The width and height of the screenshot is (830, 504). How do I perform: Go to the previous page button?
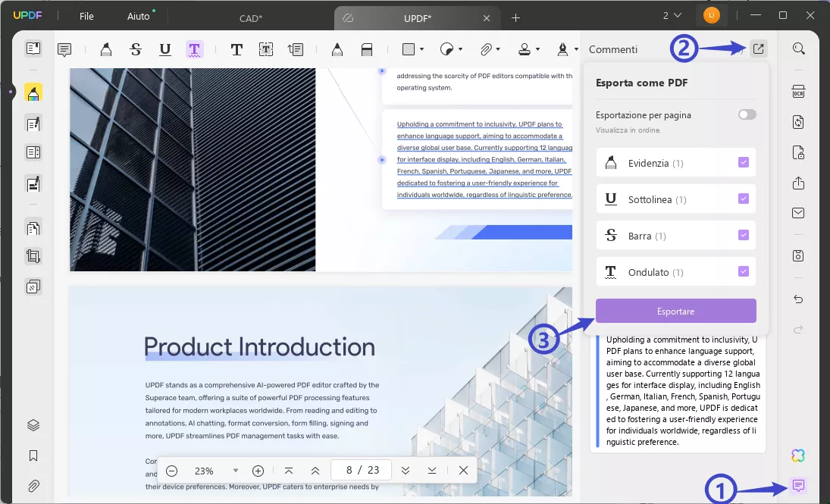tap(315, 471)
